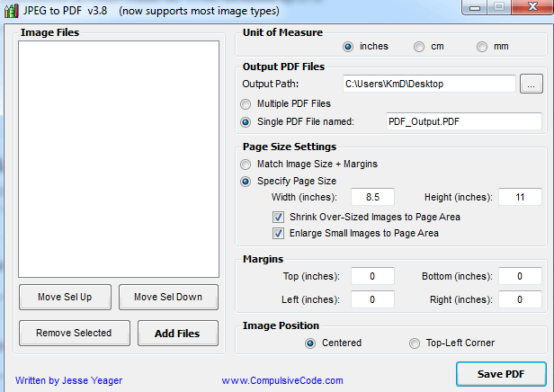Close the JPEG to PDF window
Viewport: 554px width, 392px height.
pos(532,7)
